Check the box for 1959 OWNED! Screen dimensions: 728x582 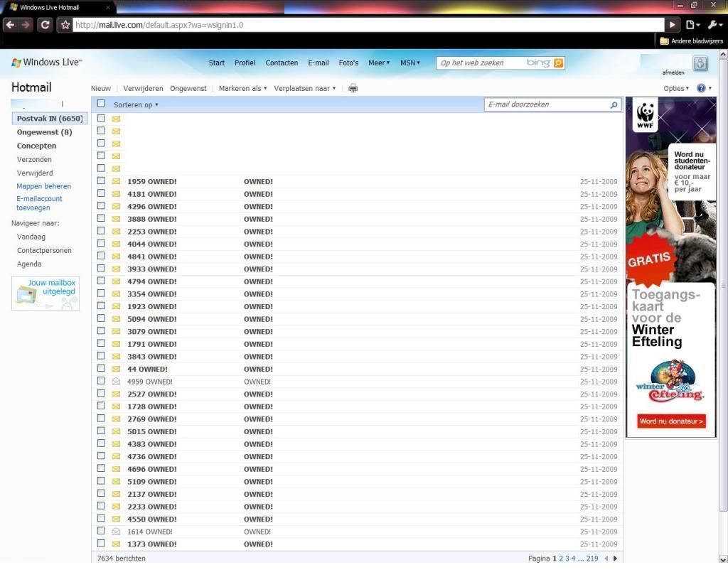(101, 180)
